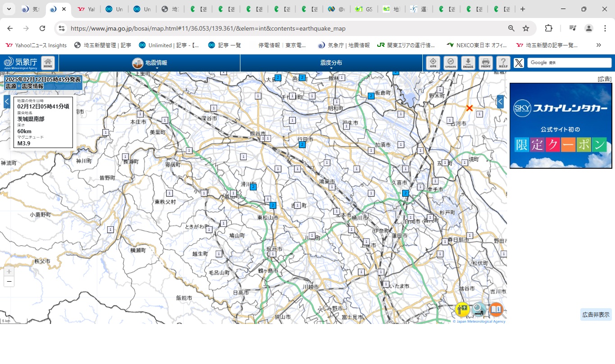This screenshot has width=615, height=364.
Task: Click the JMA HOME icon button
Action: point(48,63)
